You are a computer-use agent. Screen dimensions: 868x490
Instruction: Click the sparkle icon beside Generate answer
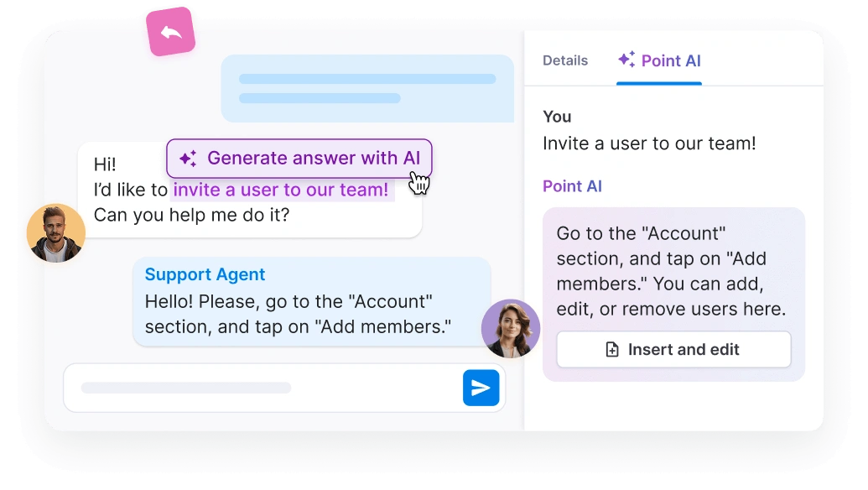[188, 159]
